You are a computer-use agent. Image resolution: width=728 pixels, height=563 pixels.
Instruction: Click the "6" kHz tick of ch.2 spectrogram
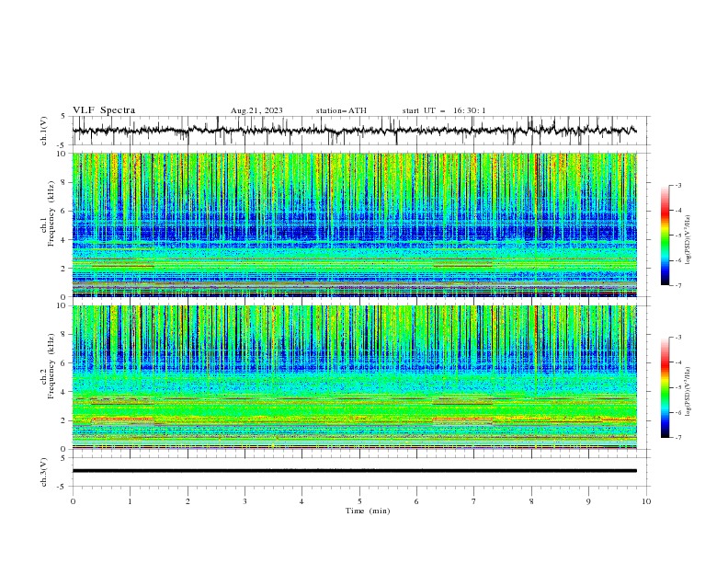tap(65, 363)
